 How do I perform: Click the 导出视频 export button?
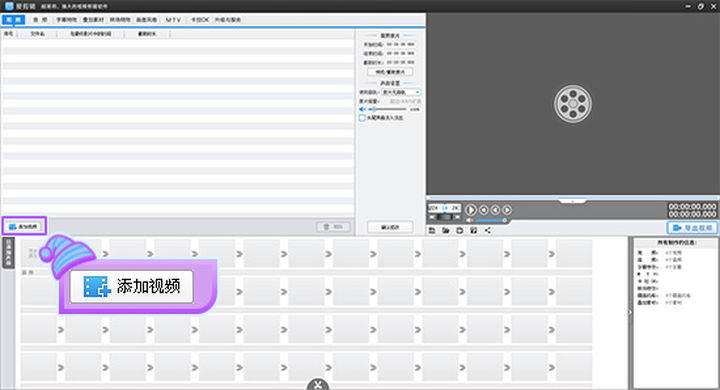click(692, 228)
